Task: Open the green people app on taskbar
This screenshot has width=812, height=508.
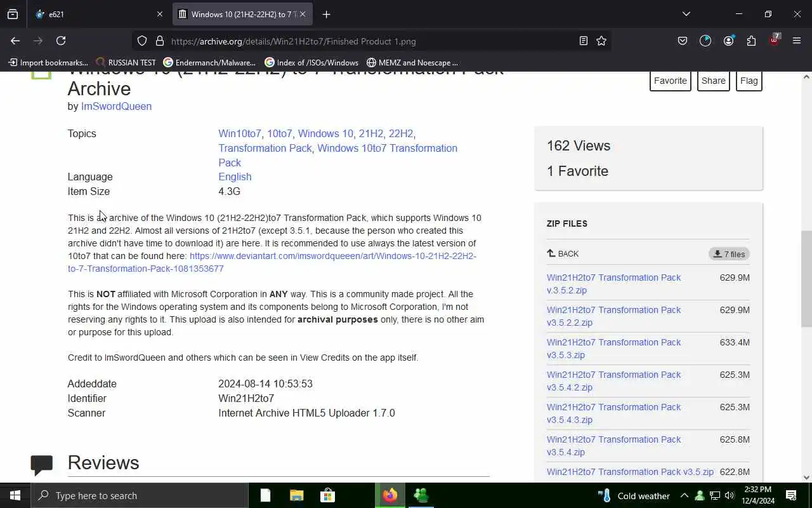Action: [421, 495]
